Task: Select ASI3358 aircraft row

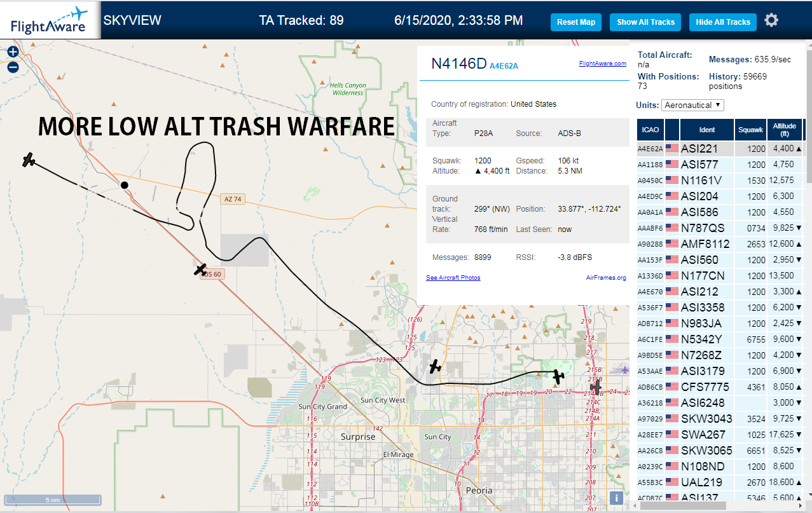Action: click(x=720, y=308)
